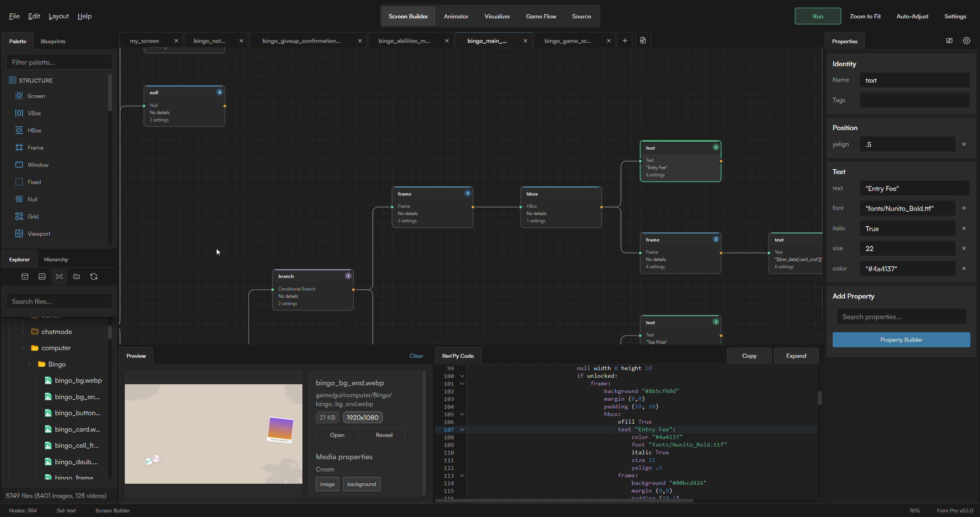Remove the size property

[964, 248]
